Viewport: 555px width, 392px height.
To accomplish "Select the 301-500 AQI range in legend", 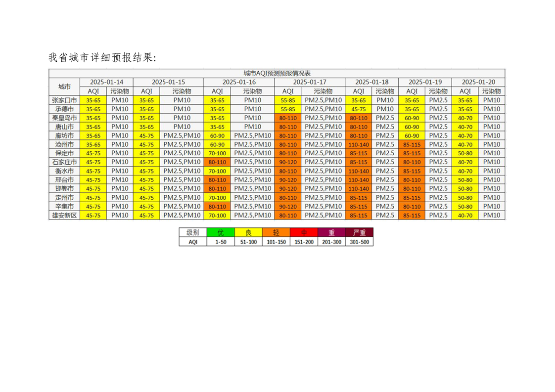I will click(360, 242).
